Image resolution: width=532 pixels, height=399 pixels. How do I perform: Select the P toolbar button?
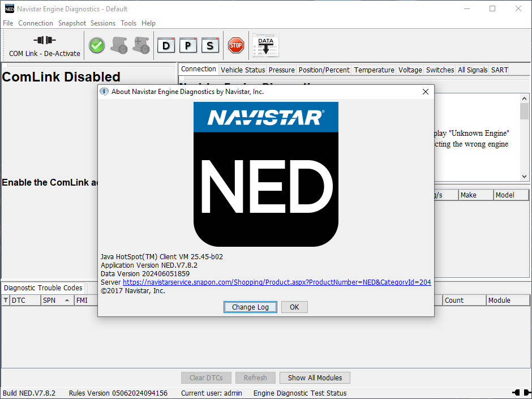click(x=188, y=45)
